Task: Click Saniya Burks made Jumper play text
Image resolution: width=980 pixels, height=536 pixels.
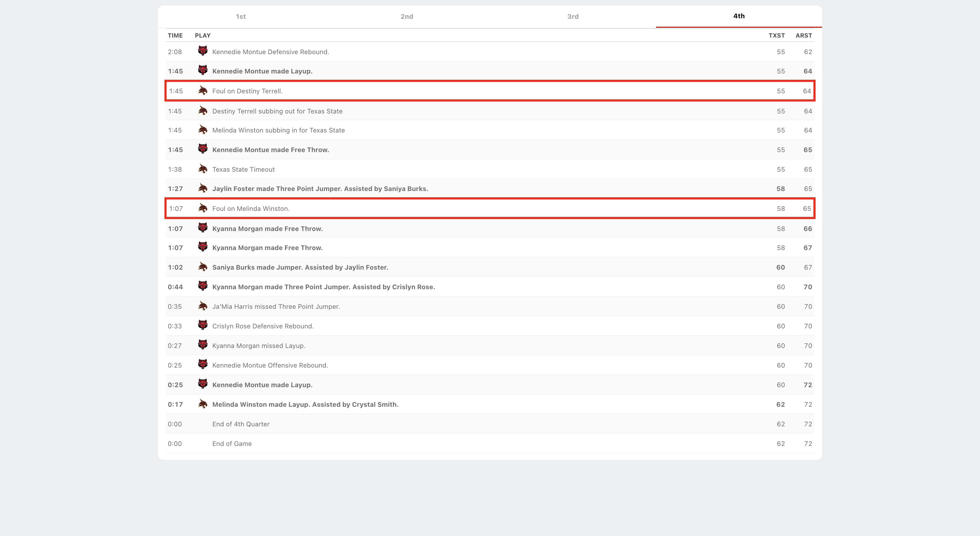Action: 300,267
